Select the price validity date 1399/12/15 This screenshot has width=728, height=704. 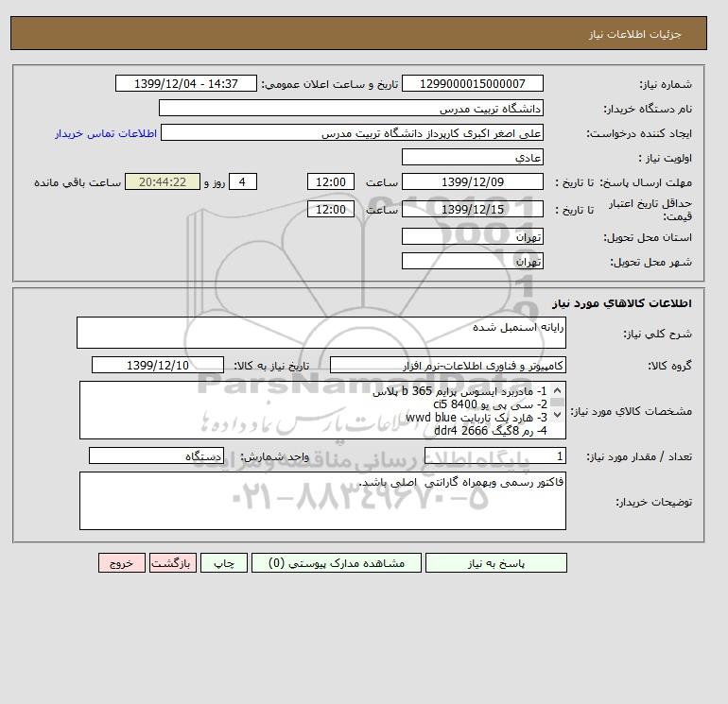click(472, 209)
